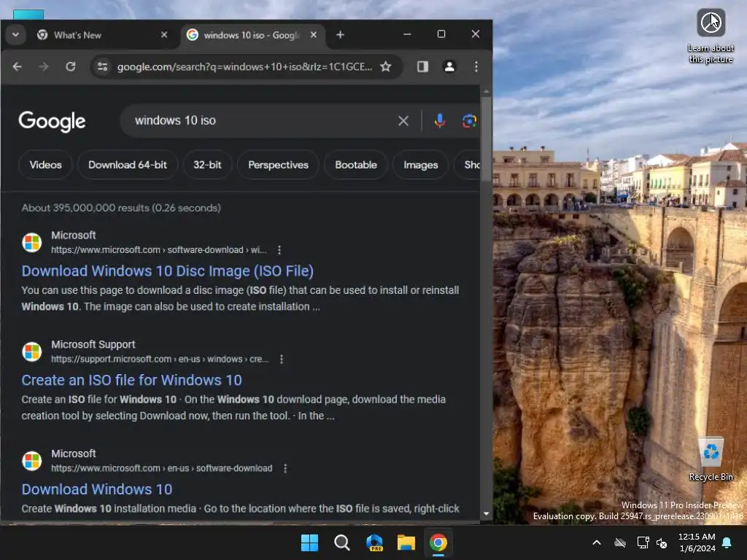Screen dimensions: 747x560
Task: Toggle Chrome side panel
Action: tap(422, 66)
